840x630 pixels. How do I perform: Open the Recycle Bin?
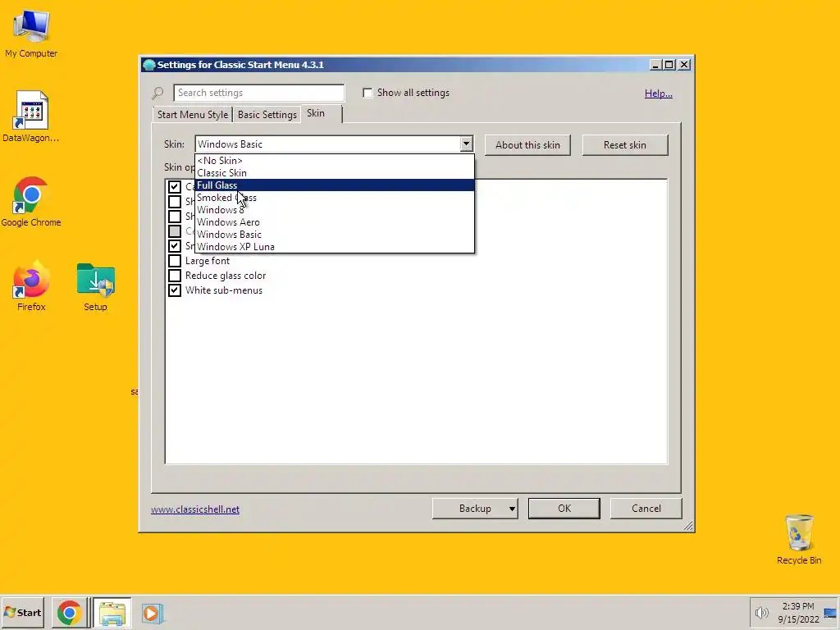[799, 539]
